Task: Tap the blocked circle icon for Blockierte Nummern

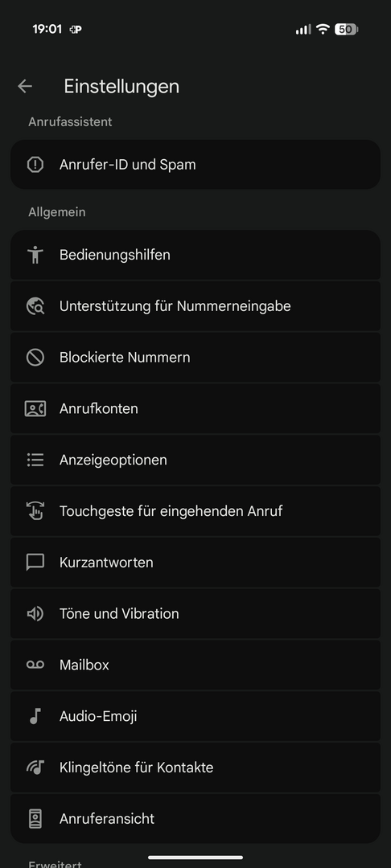Action: pyautogui.click(x=35, y=357)
